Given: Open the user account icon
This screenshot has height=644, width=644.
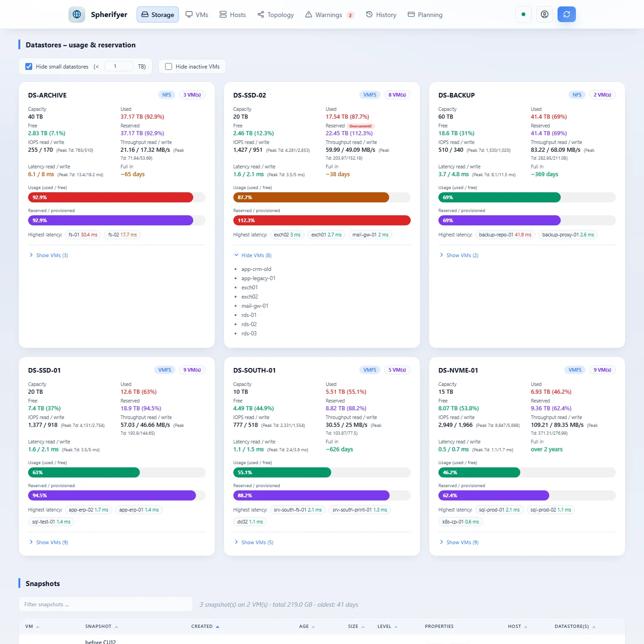Looking at the screenshot, I should click(x=544, y=14).
